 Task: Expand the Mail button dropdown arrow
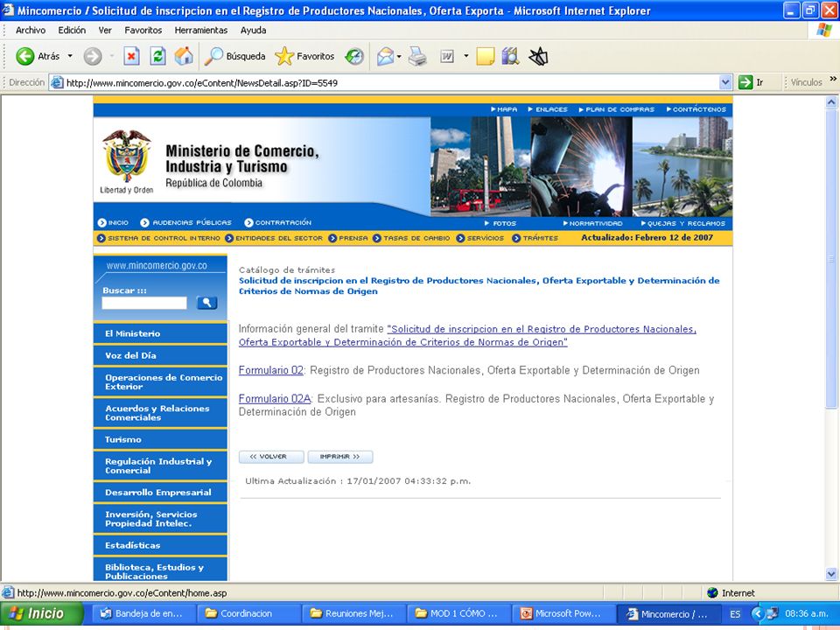(399, 56)
